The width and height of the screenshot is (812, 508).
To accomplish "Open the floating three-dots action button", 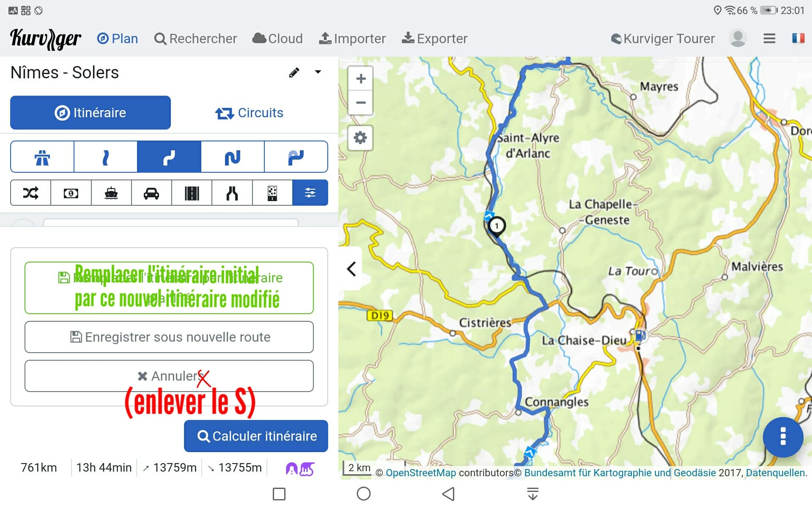I will tap(783, 437).
